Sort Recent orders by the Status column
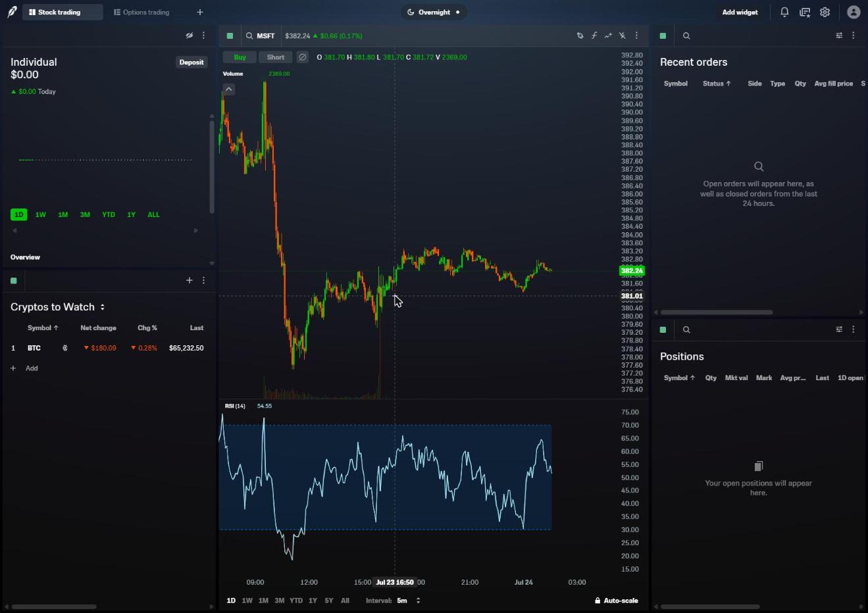 tap(717, 84)
